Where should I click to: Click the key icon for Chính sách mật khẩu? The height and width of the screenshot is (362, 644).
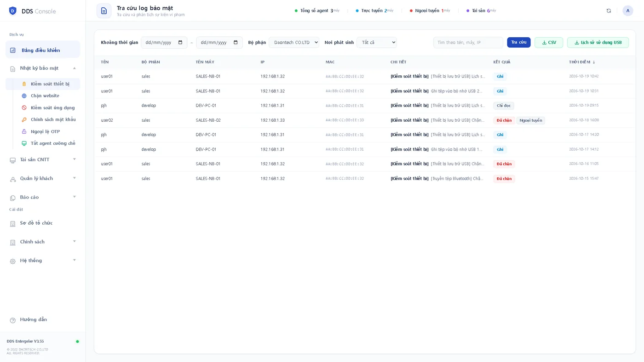(x=24, y=119)
